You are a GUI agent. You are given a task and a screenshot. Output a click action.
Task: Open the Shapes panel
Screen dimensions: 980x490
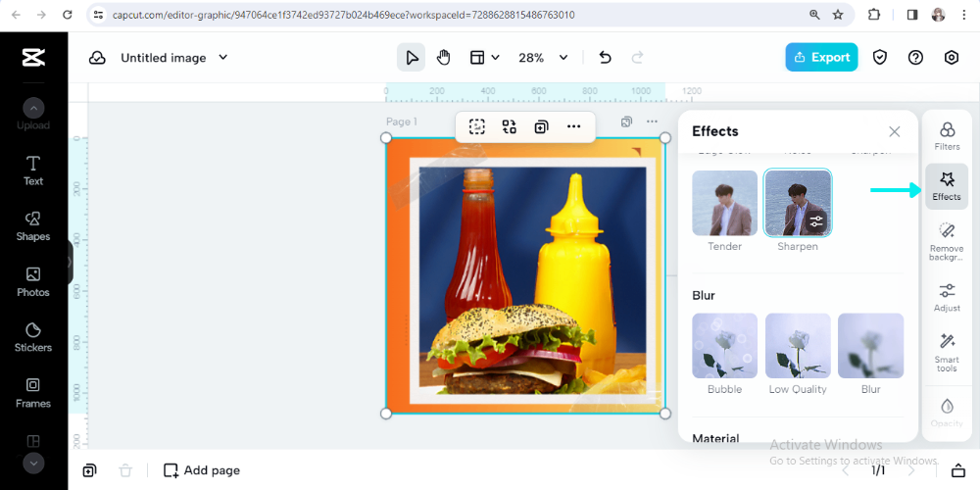(x=33, y=227)
